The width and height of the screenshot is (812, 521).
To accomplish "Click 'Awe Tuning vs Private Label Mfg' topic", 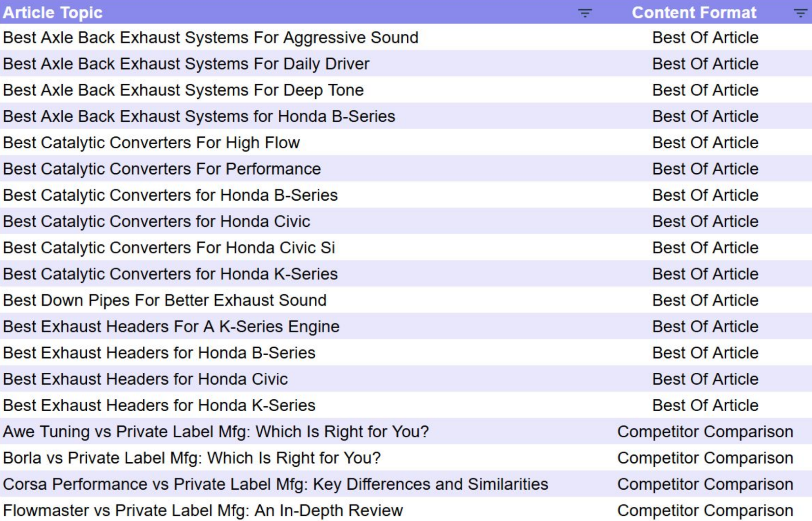I will click(x=216, y=432).
